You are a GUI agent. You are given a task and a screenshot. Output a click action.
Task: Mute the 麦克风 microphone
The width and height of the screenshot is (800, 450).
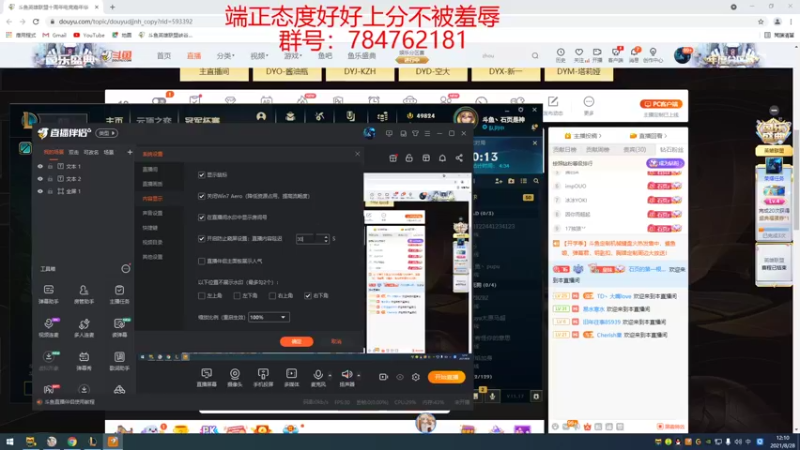pos(317,375)
